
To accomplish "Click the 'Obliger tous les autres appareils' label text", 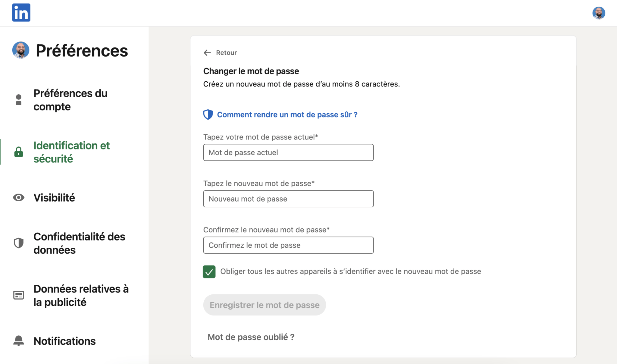I will (351, 271).
